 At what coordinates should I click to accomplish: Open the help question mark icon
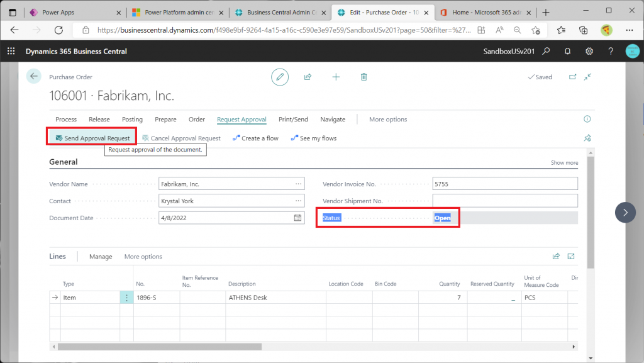point(611,52)
